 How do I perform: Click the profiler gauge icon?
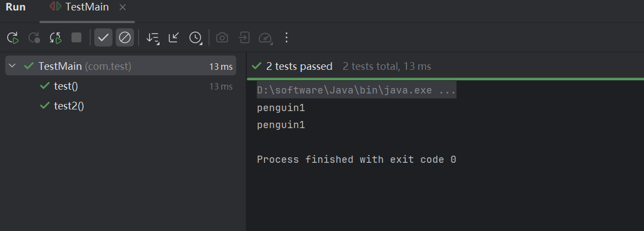click(x=265, y=38)
